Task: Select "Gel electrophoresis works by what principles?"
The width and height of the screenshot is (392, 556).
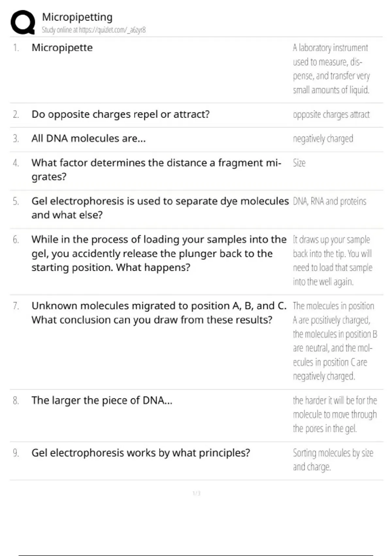Action: pyautogui.click(x=140, y=453)
